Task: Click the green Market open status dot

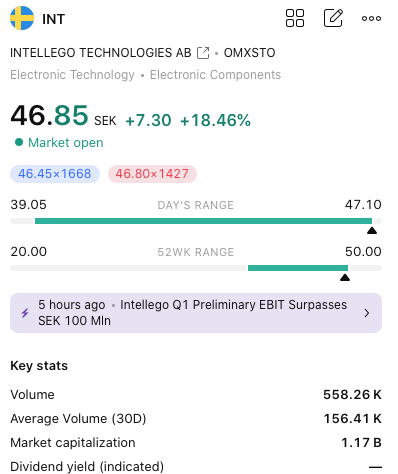Action: [x=19, y=142]
